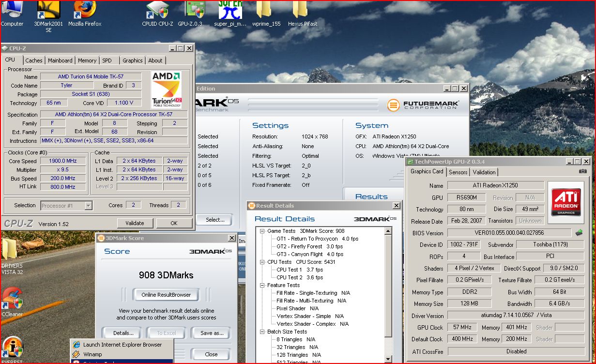
Task: Click the Select... button in 3DMark05
Action: point(215,220)
